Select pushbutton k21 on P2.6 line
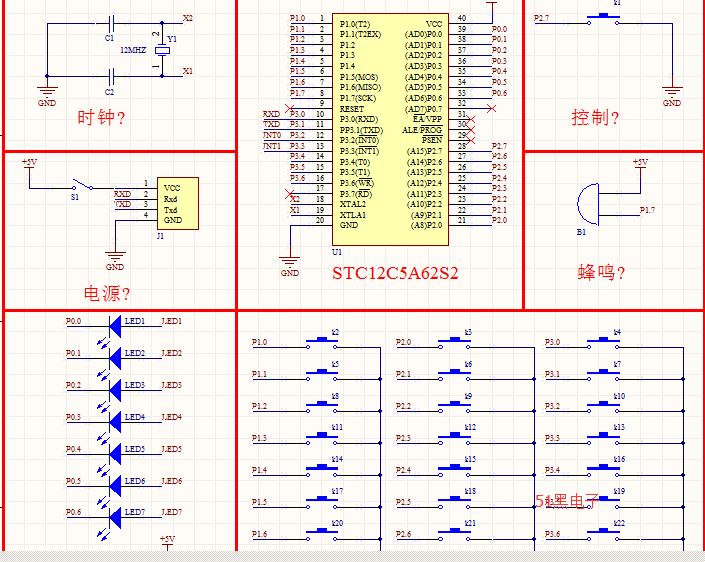 [455, 534]
